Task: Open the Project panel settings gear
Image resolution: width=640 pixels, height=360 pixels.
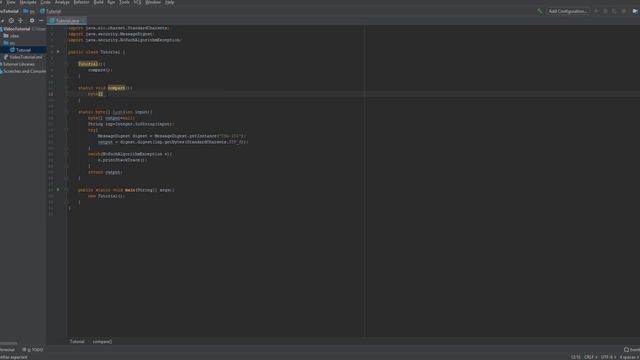Action: 32,20
